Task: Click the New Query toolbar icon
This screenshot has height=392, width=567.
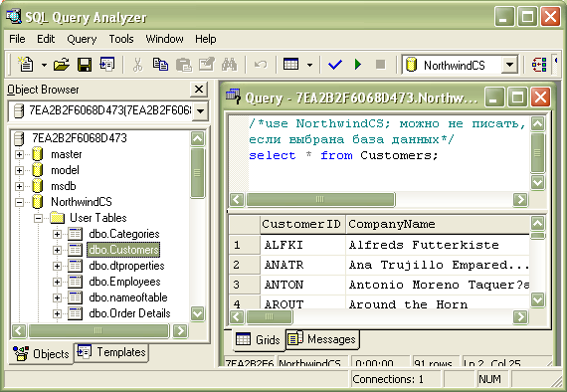Action: 26,65
